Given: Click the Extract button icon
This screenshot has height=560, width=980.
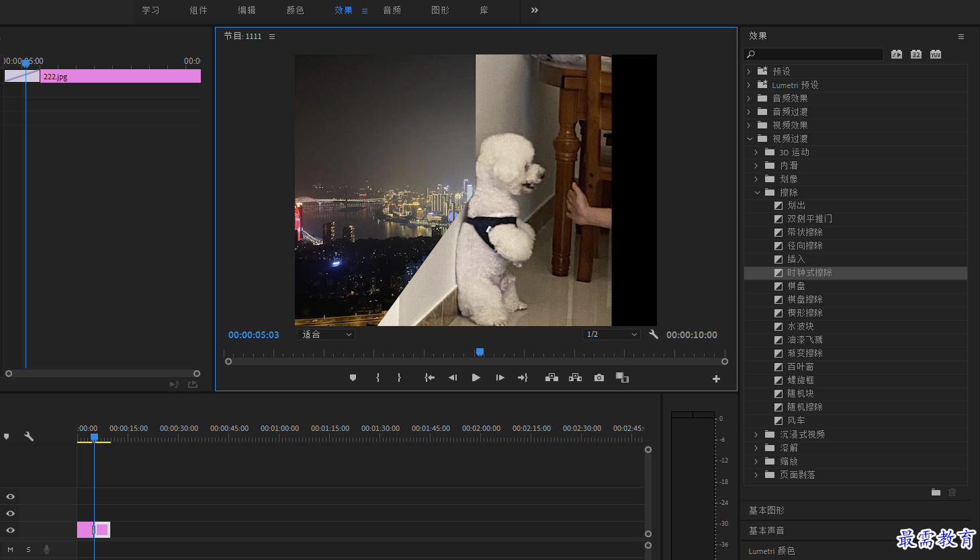Looking at the screenshot, I should [x=575, y=378].
